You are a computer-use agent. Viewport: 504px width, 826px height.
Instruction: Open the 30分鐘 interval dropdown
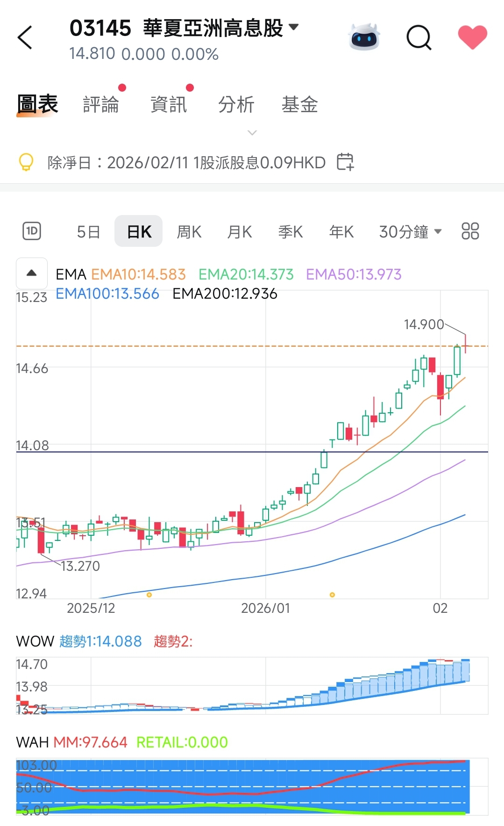(410, 232)
